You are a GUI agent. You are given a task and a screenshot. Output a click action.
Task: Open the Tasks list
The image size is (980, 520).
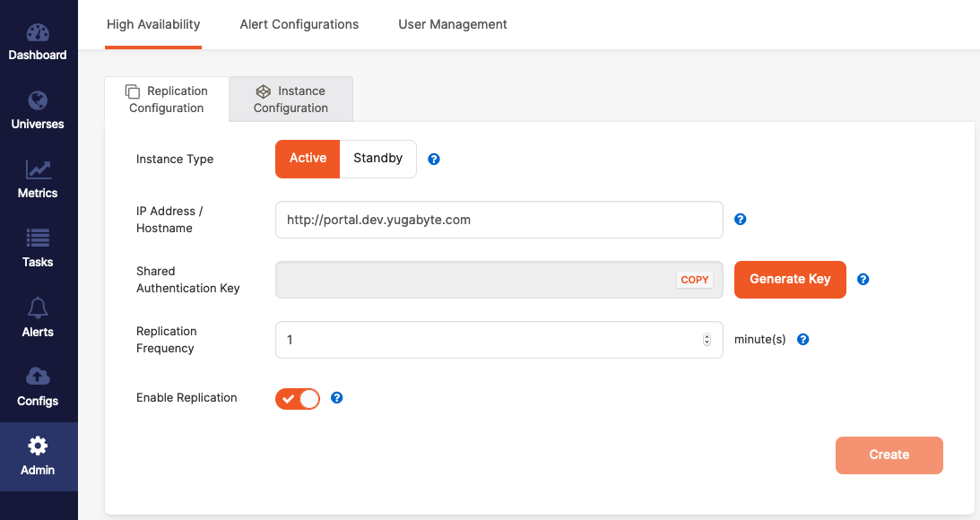pos(38,248)
